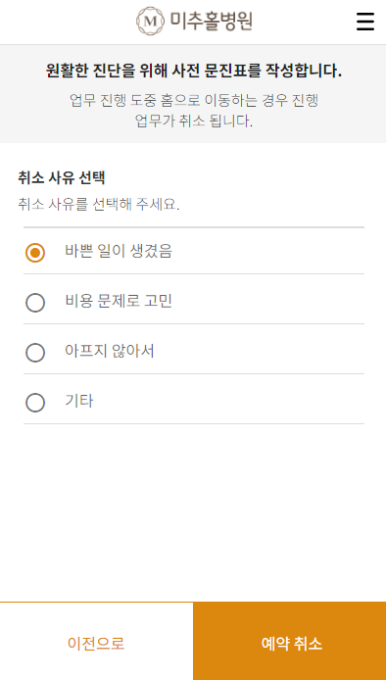Image resolution: width=386 pixels, height=680 pixels.
Task: Click the 취소 사유를 선택해 주세요 instruction
Action: point(98,204)
